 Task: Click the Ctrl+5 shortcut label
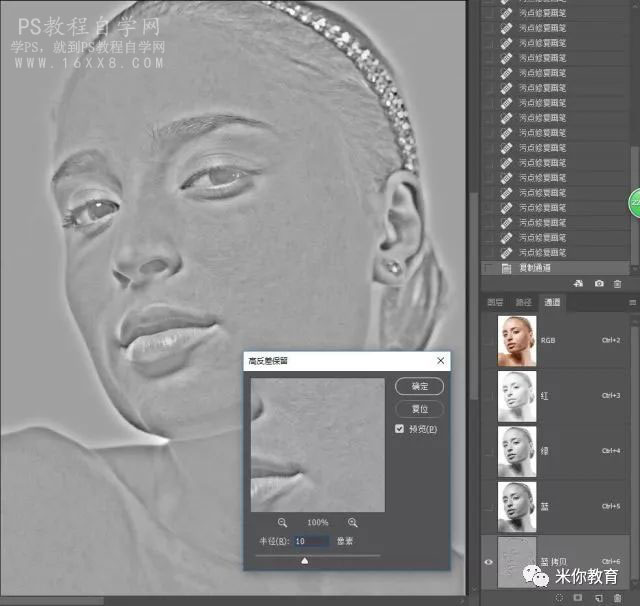pyautogui.click(x=611, y=506)
